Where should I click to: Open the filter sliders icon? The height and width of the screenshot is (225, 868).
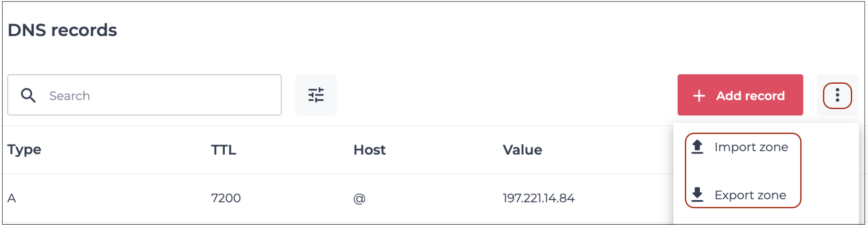point(316,95)
